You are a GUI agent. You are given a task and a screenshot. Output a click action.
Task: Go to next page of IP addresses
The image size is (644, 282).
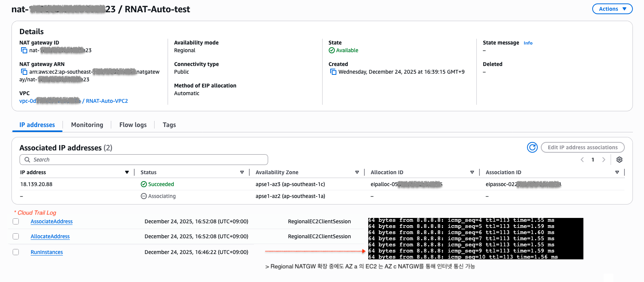pyautogui.click(x=604, y=160)
